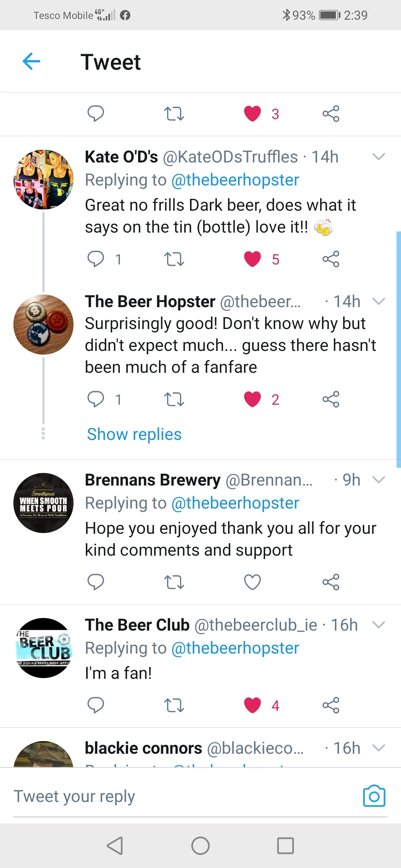Retweet The Beer Hopster's reply
Image resolution: width=401 pixels, height=868 pixels.
click(174, 400)
